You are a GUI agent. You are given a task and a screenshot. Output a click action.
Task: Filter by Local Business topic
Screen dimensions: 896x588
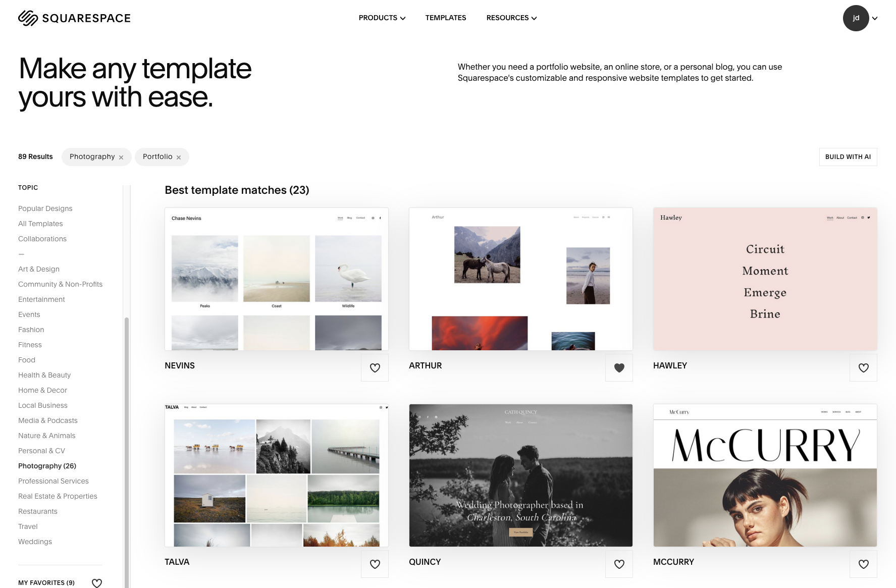[43, 405]
